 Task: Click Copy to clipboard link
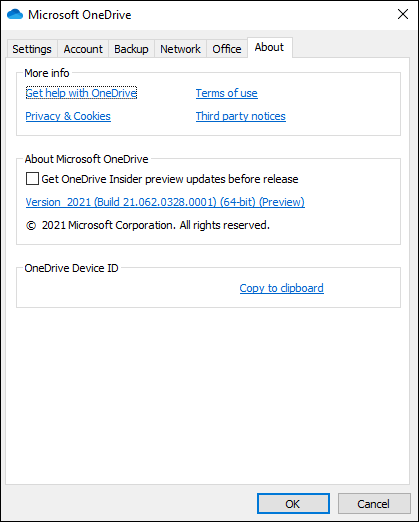click(x=281, y=288)
